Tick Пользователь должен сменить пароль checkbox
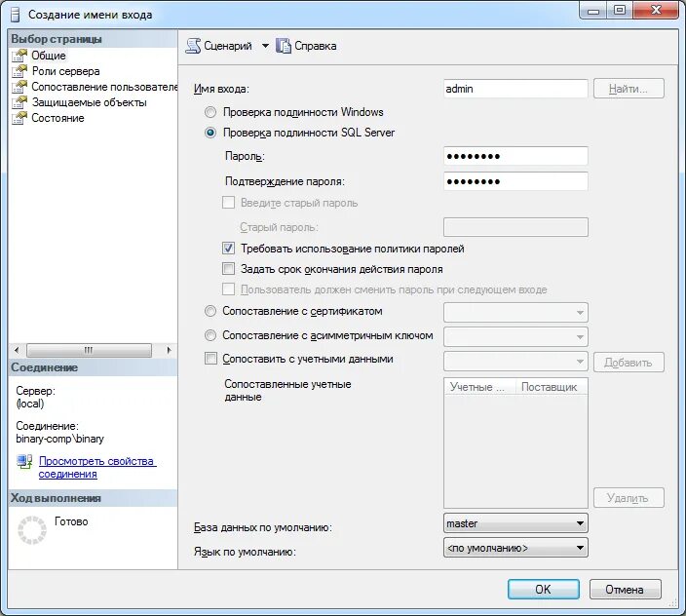686x616 pixels. pos(228,289)
